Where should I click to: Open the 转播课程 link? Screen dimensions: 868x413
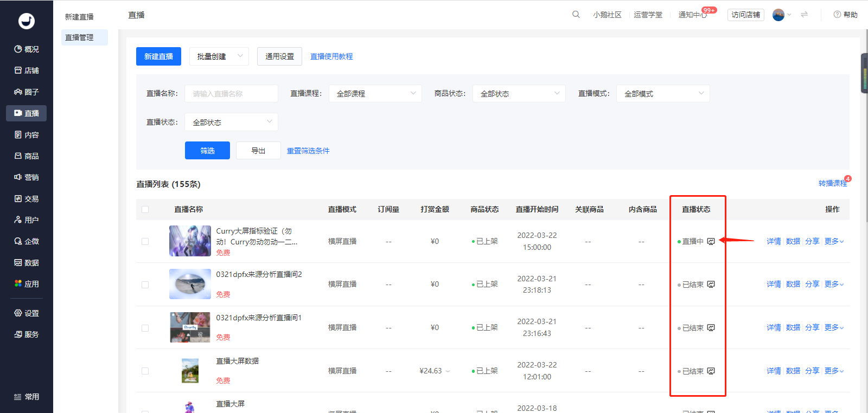click(833, 183)
